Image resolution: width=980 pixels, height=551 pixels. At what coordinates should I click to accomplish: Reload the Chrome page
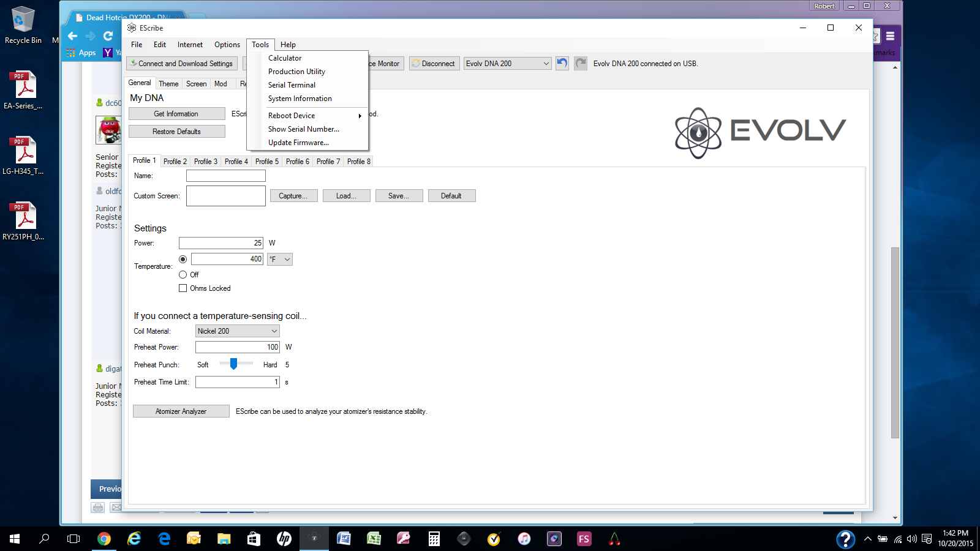click(108, 36)
